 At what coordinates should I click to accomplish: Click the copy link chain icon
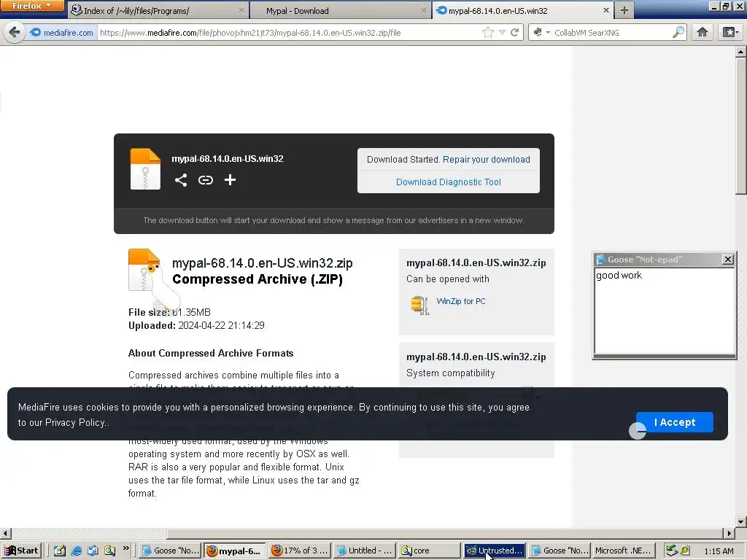click(205, 180)
